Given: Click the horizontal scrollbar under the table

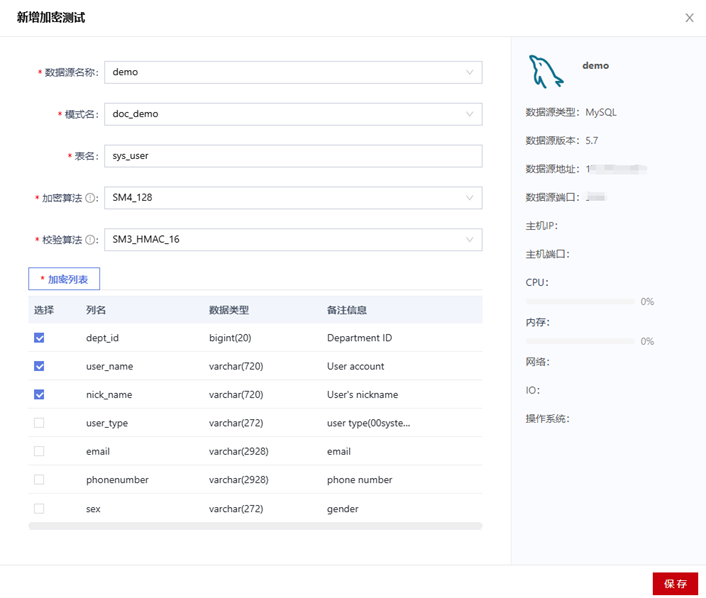Looking at the screenshot, I should pos(255,526).
